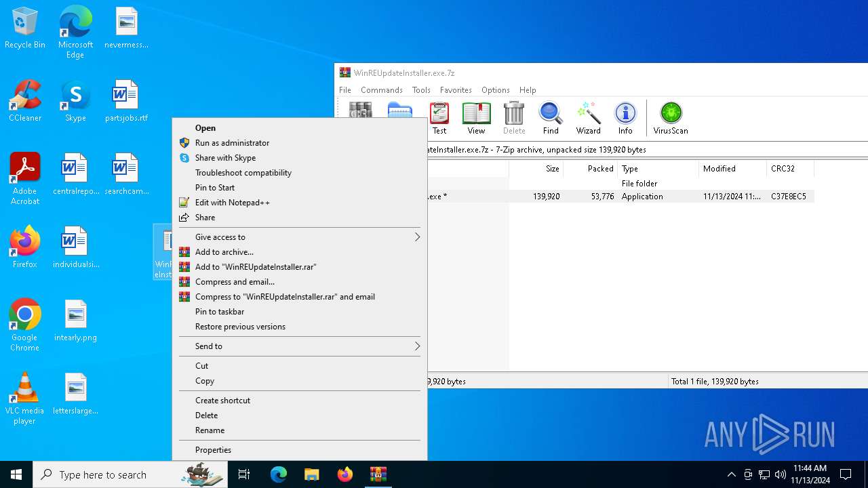Open Edge from the taskbar
The height and width of the screenshot is (488, 868).
pyautogui.click(x=279, y=474)
